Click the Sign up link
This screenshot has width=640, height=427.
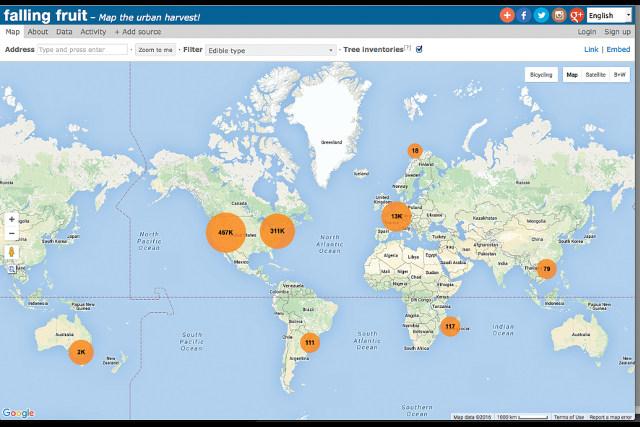617,31
